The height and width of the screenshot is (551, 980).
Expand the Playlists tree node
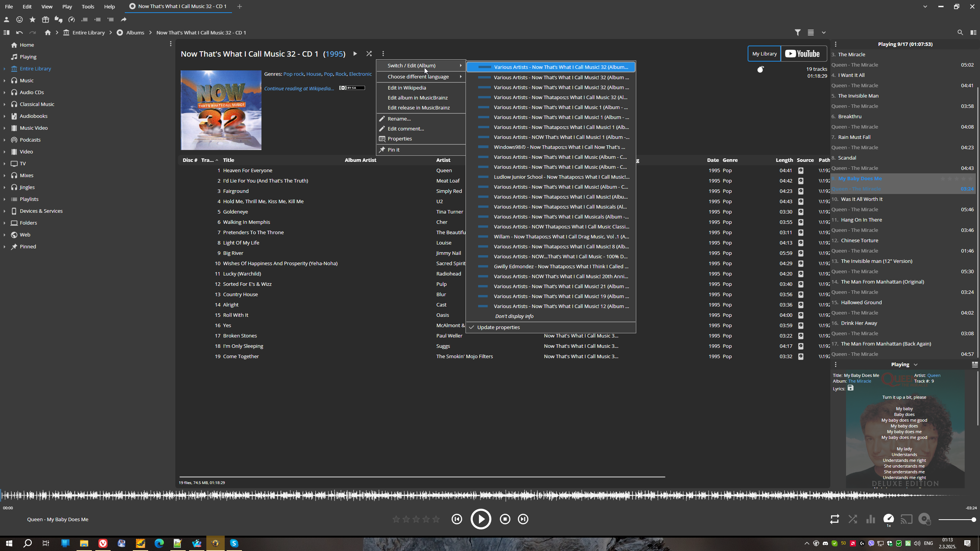(x=5, y=199)
